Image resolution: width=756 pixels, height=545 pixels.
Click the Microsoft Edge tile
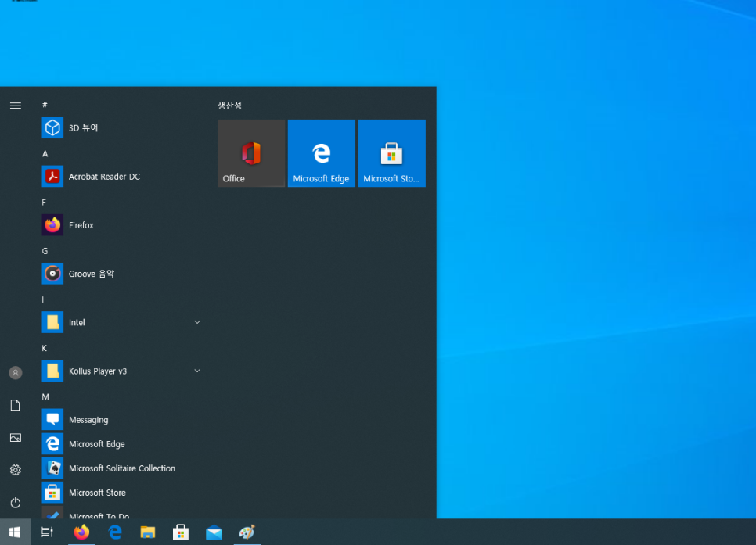point(322,153)
